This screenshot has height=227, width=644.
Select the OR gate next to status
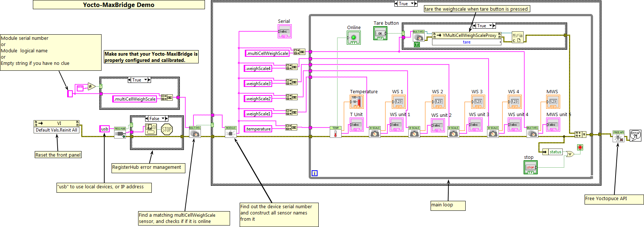point(570,154)
